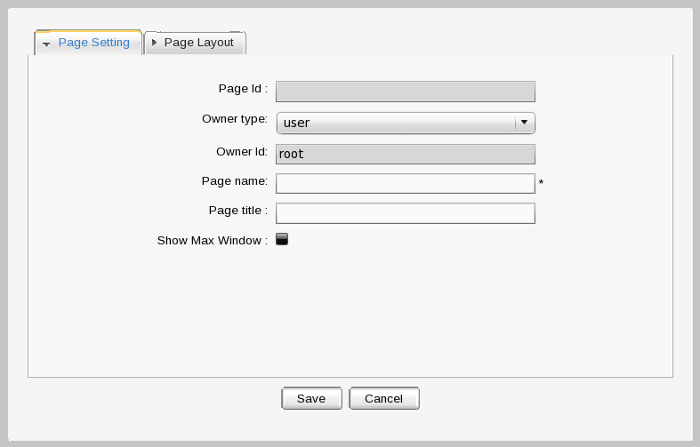Click the Owner Id label text
The image size is (700, 447).
click(241, 152)
